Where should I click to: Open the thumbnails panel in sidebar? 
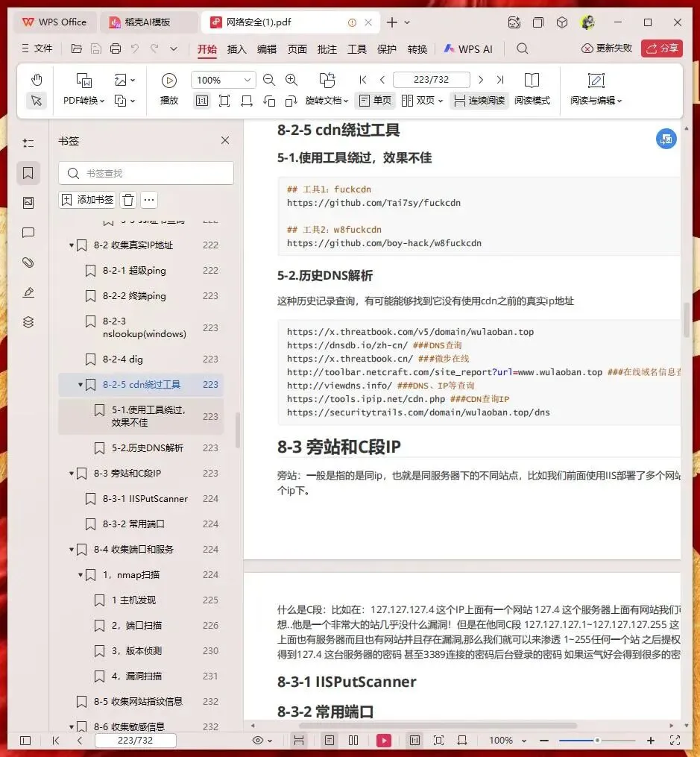tap(28, 203)
